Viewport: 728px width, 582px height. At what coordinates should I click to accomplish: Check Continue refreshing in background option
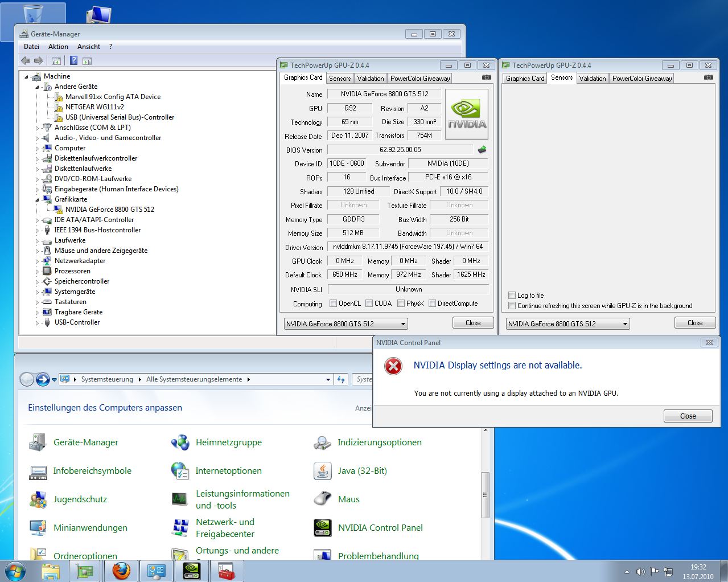(x=512, y=306)
